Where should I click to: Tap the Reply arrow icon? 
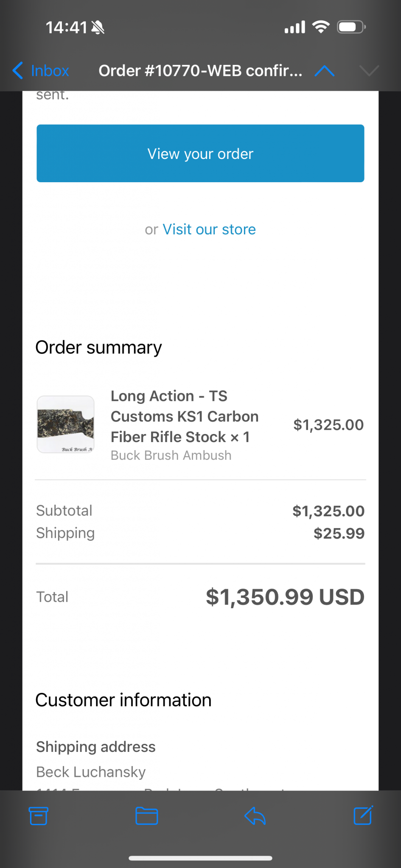[255, 816]
